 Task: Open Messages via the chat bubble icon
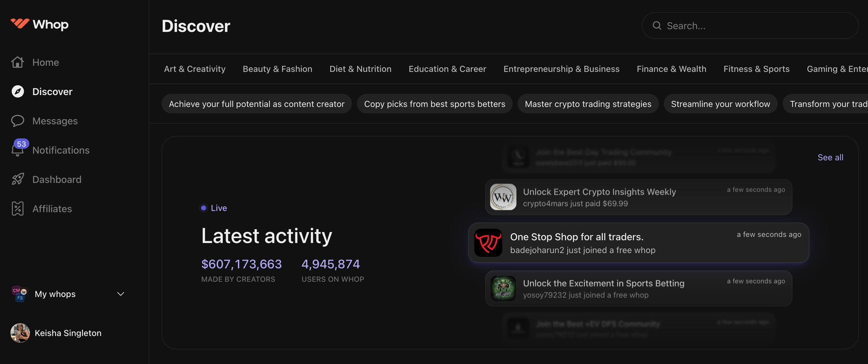click(x=17, y=121)
